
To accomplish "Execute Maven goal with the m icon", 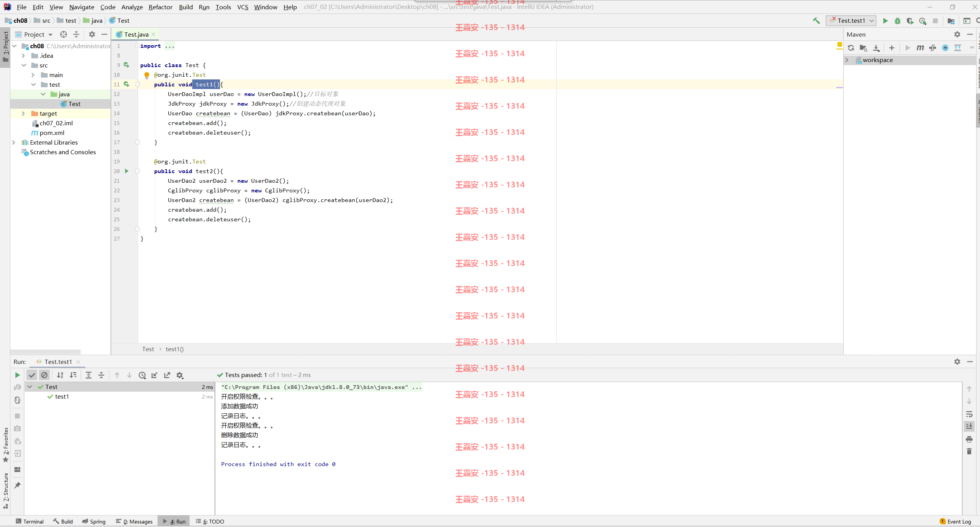I will [x=920, y=48].
